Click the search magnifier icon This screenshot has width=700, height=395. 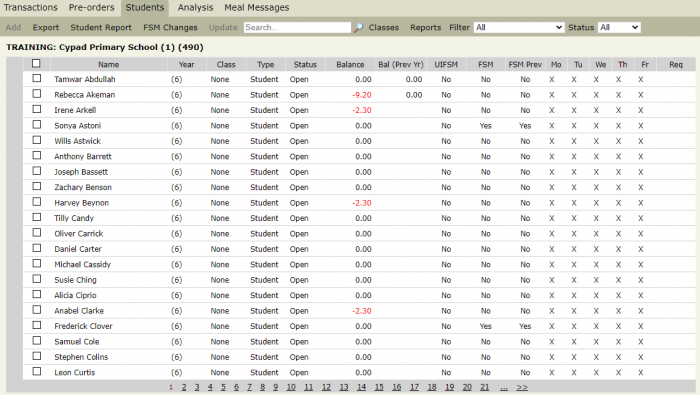point(358,28)
